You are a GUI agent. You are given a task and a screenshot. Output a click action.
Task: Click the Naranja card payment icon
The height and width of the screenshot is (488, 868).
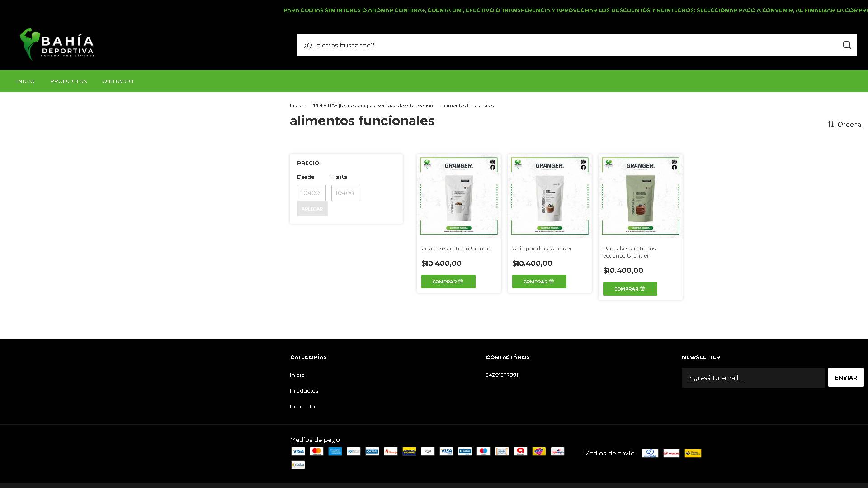[391, 451]
